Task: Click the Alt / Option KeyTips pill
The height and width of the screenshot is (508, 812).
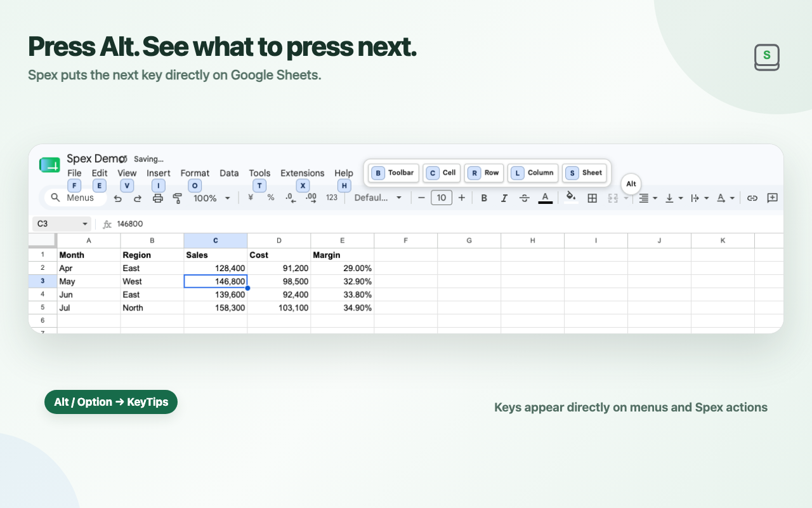Action: pos(111,402)
